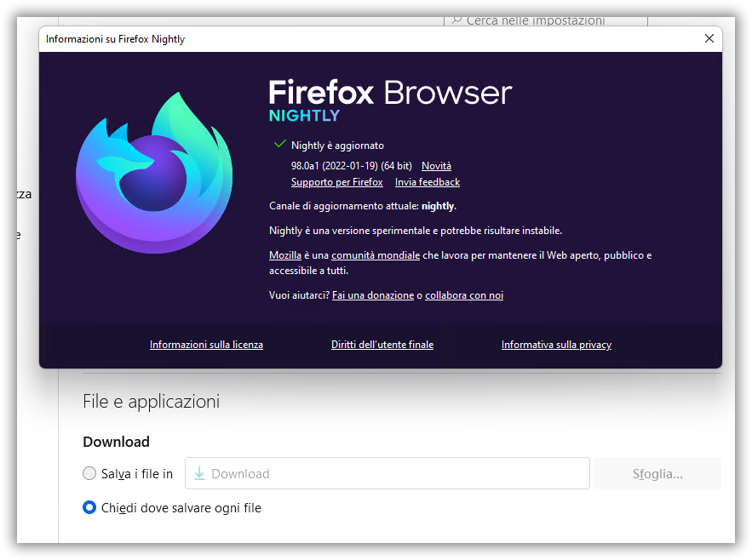Click the green update checkmark icon

[279, 144]
